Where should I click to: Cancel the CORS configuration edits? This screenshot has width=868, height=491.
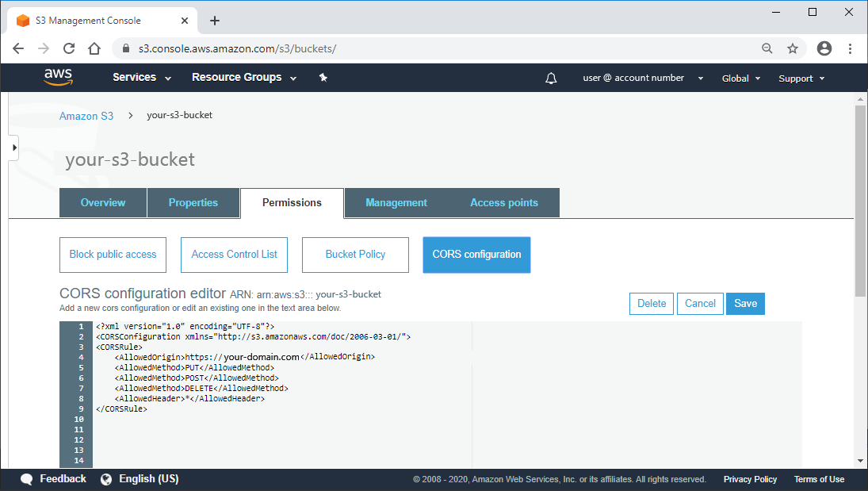tap(700, 304)
